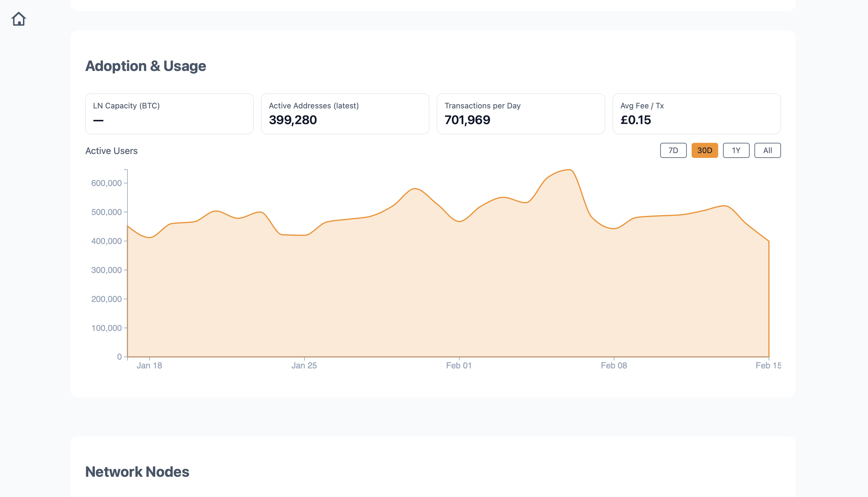Click the Adoption & Usage heading

(146, 66)
